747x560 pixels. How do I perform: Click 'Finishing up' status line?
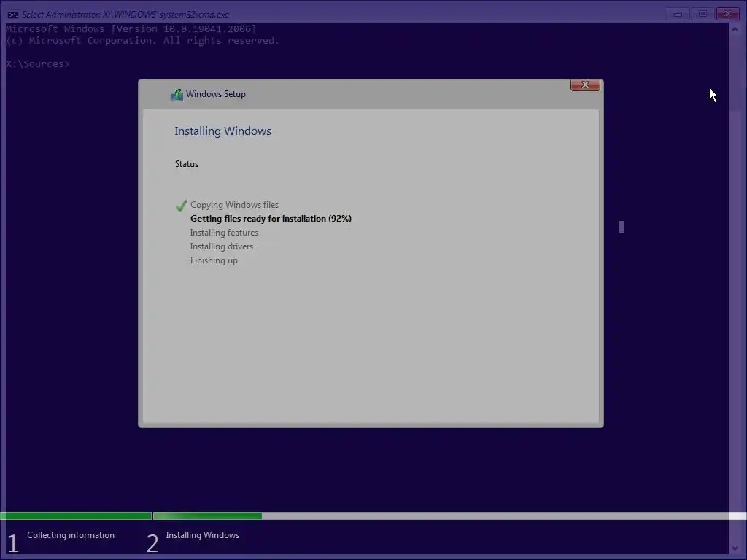214,260
